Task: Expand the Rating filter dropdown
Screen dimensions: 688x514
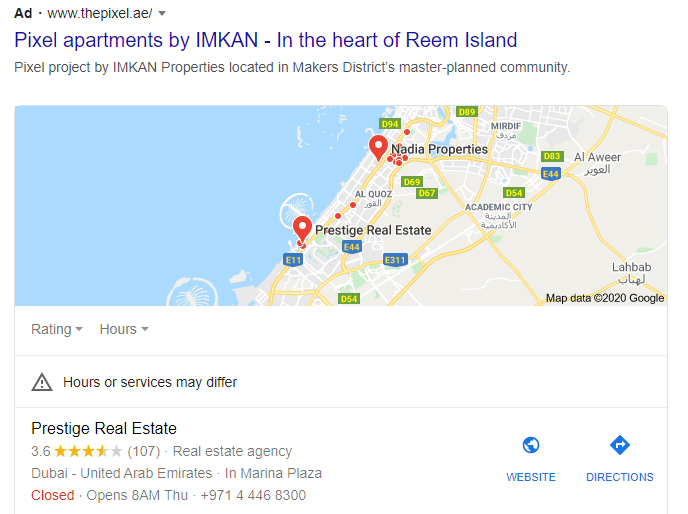Action: 57,329
